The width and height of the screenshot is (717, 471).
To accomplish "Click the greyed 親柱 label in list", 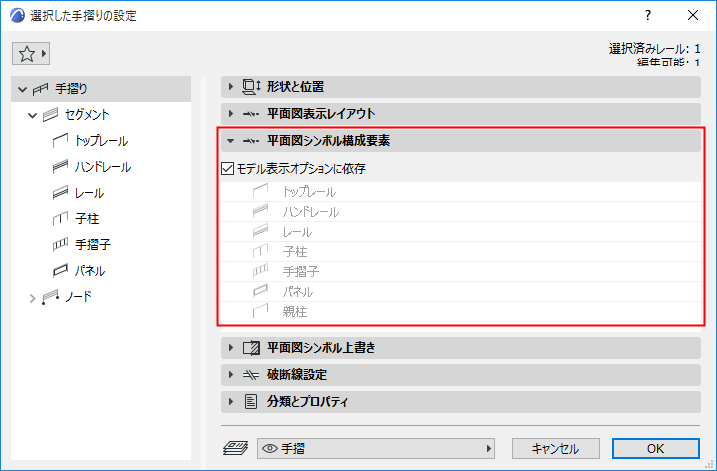I will pos(295,312).
